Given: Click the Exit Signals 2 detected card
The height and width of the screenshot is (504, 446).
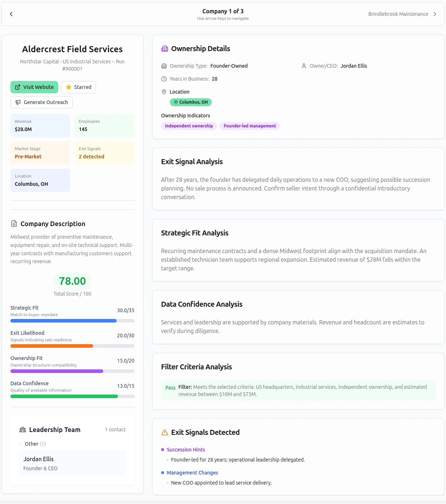Looking at the screenshot, I should [104, 153].
